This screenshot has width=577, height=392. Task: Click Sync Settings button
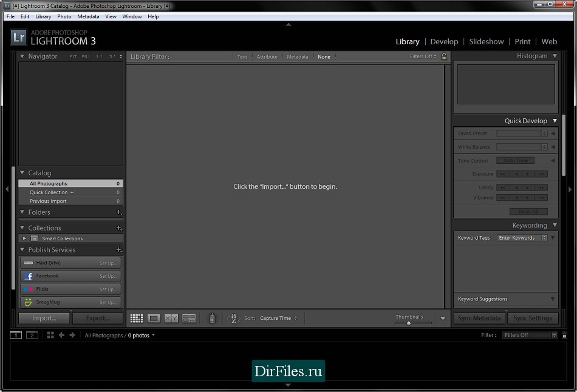(x=533, y=318)
